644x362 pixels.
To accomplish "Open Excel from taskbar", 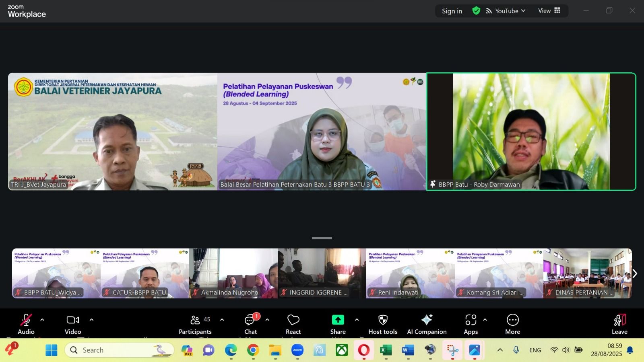I will [x=386, y=350].
